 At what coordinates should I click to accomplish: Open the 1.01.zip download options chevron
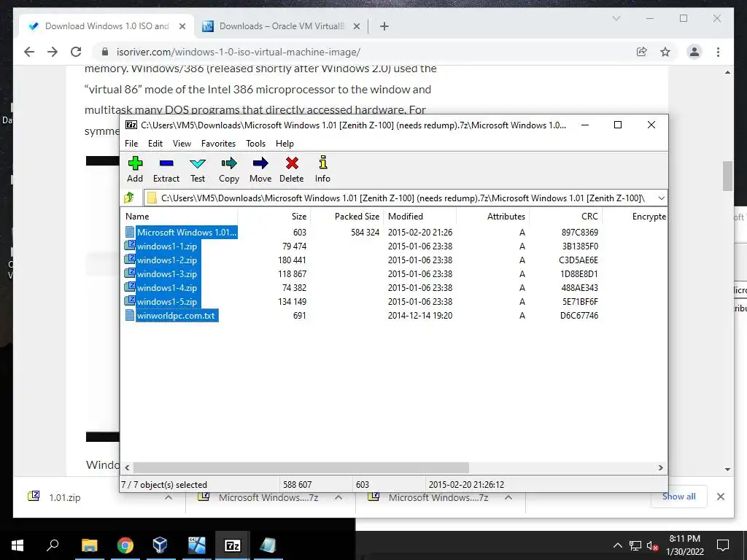coord(169,497)
